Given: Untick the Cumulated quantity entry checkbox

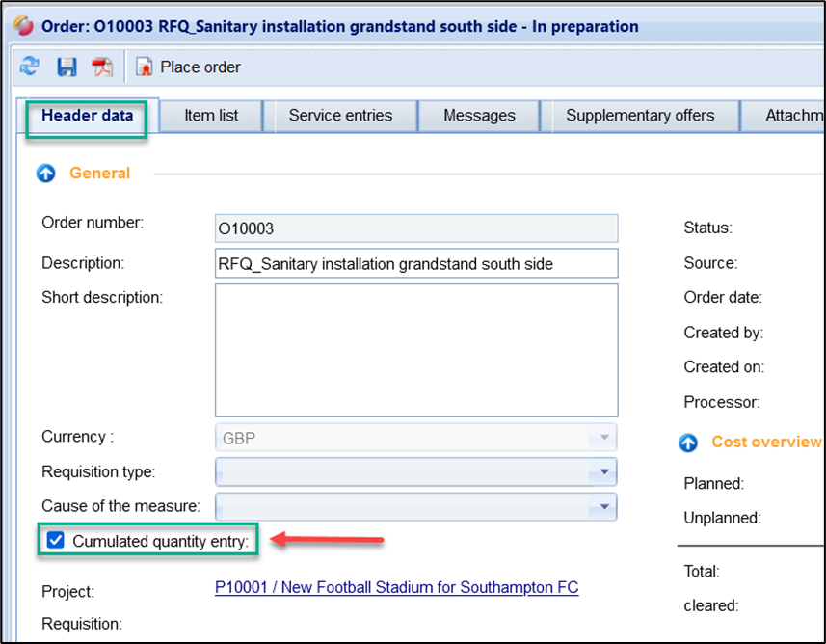Looking at the screenshot, I should [x=55, y=542].
